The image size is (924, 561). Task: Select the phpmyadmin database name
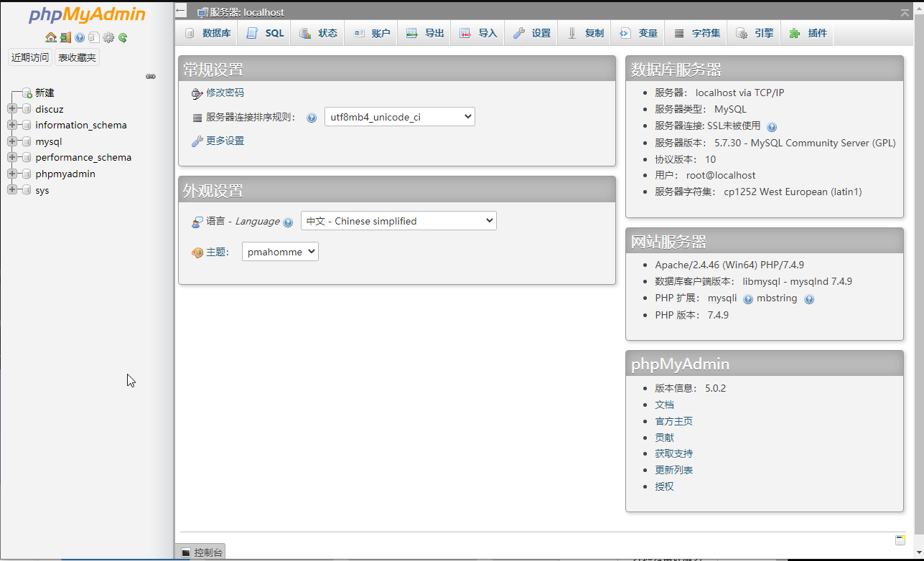(65, 174)
